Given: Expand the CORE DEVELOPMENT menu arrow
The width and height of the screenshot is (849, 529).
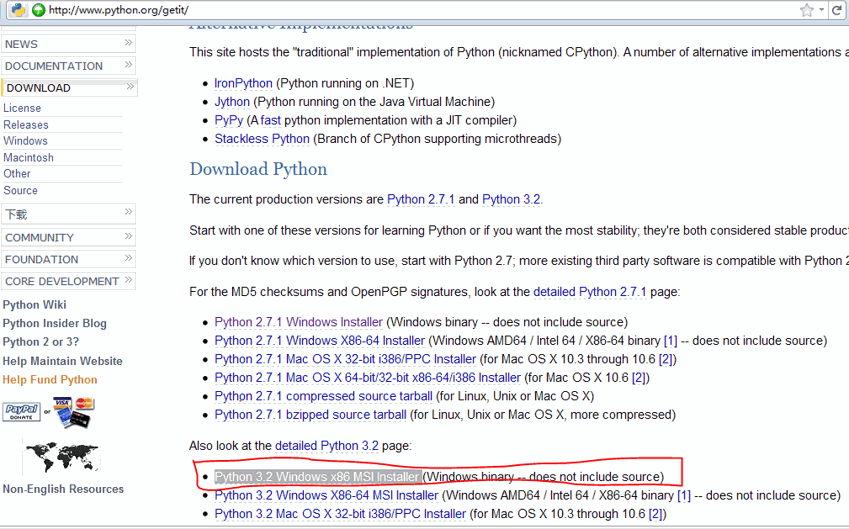Looking at the screenshot, I should coord(128,280).
